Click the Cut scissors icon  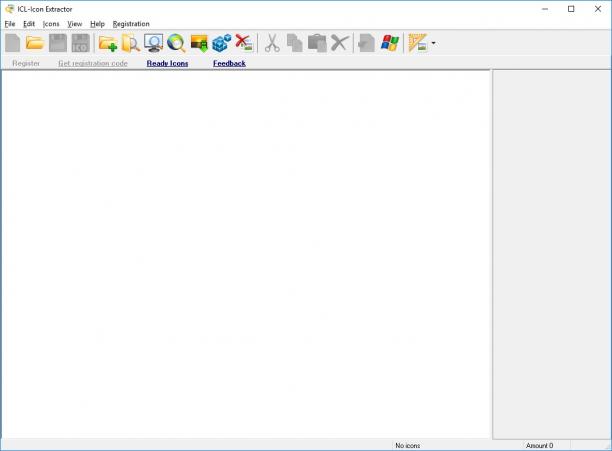(272, 43)
